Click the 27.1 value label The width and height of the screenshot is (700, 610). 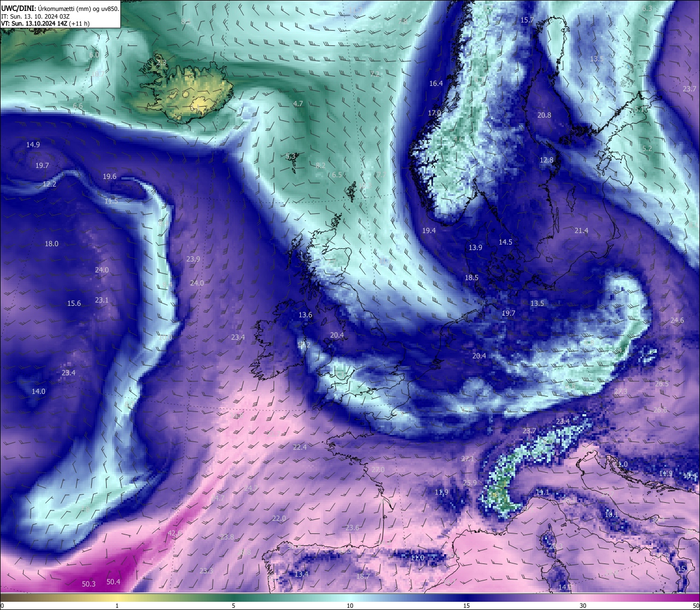(x=468, y=458)
